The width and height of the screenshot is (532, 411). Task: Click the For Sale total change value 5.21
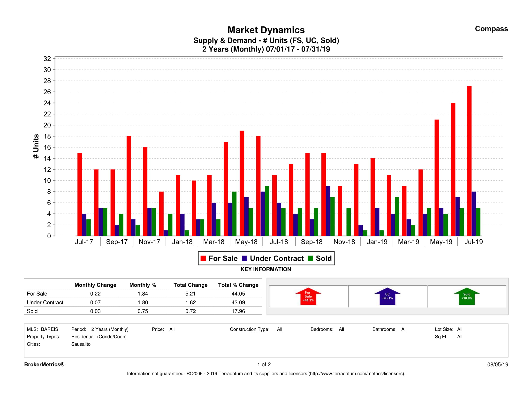190,294
